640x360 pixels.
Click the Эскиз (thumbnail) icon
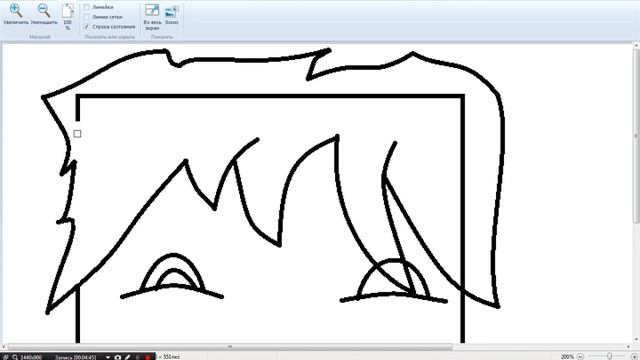pyautogui.click(x=172, y=11)
